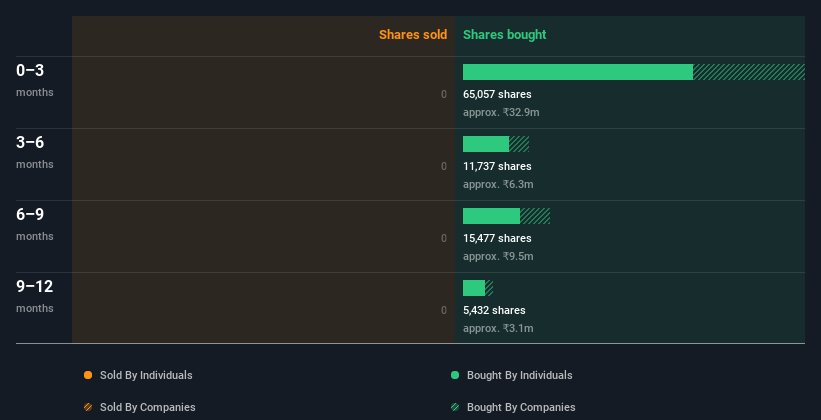The height and width of the screenshot is (420, 821).
Task: Click the striped companies bar for 6–9 months
Action: click(x=535, y=216)
